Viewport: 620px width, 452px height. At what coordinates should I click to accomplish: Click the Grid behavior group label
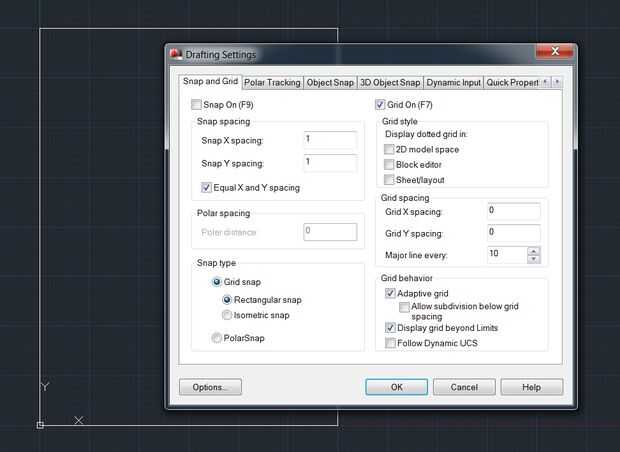406,278
